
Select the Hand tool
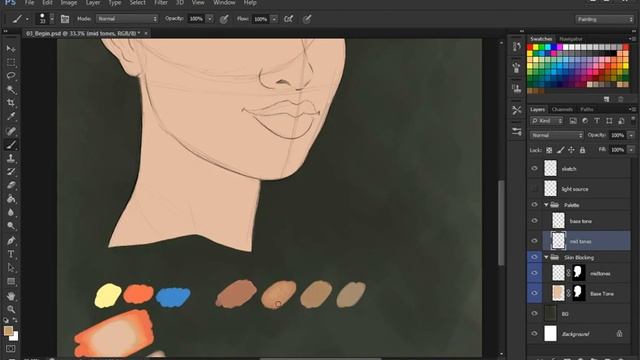(x=11, y=296)
